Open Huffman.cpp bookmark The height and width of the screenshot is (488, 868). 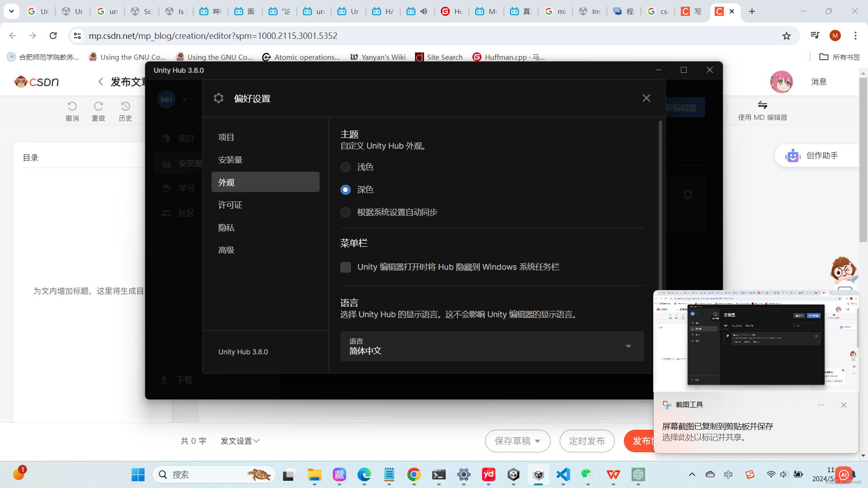tap(509, 57)
